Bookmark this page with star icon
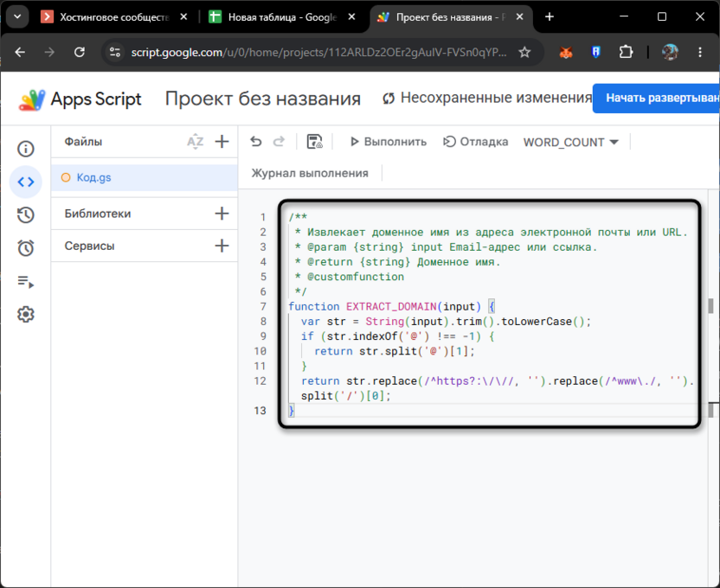Screen dimensions: 720x588 [524, 52]
